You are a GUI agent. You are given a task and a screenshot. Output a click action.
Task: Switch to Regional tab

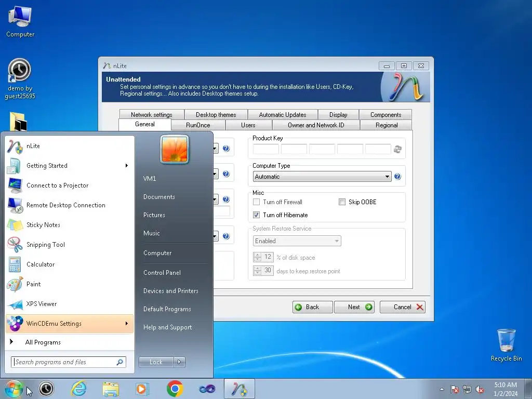(x=387, y=125)
